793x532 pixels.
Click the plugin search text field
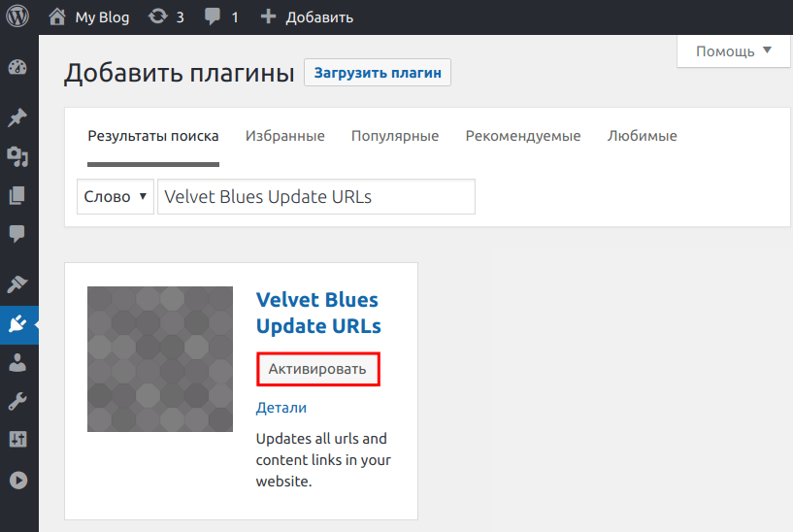[x=316, y=196]
